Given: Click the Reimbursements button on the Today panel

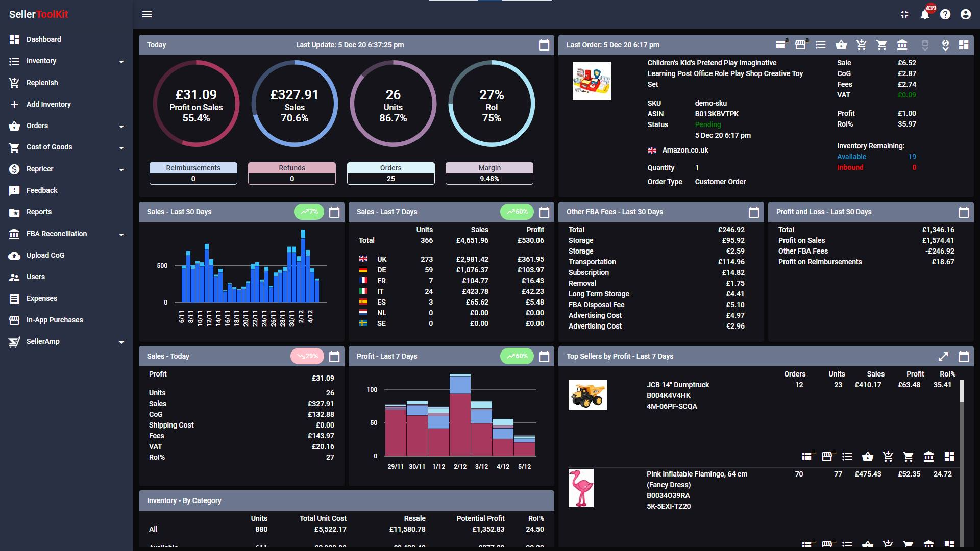Looking at the screenshot, I should (x=193, y=173).
